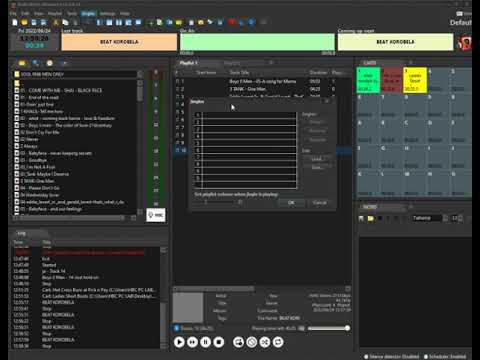This screenshot has height=360, width=480.
Task: Click the Last track 'BEAT KOROBELA' panel
Action: (x=119, y=42)
